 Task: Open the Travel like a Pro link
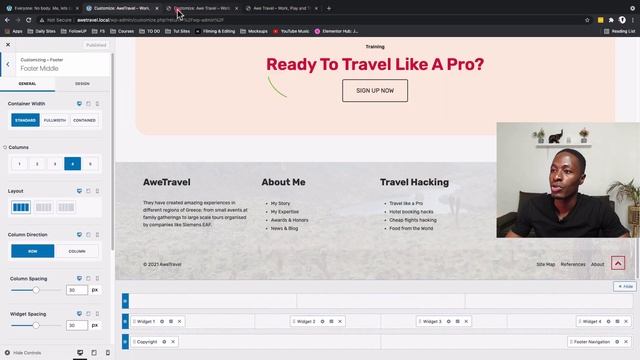(x=406, y=203)
